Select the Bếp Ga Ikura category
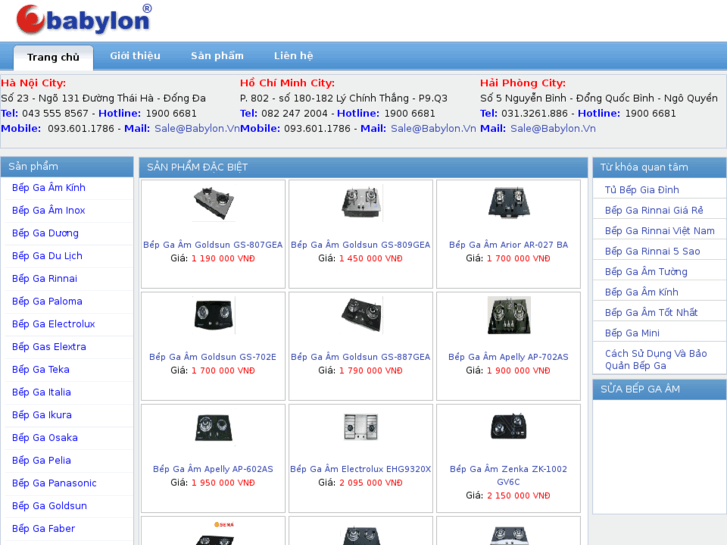This screenshot has height=545, width=727. coord(42,415)
